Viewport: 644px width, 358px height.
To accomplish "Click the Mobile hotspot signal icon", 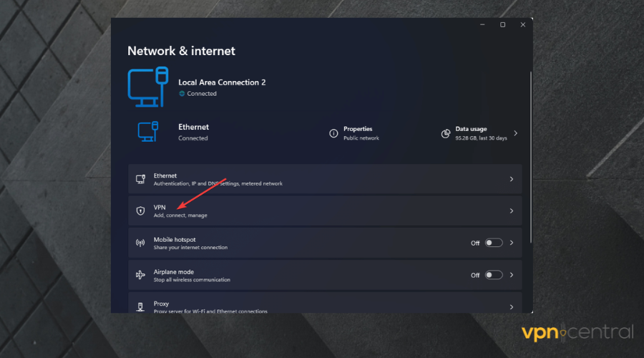I will [140, 243].
